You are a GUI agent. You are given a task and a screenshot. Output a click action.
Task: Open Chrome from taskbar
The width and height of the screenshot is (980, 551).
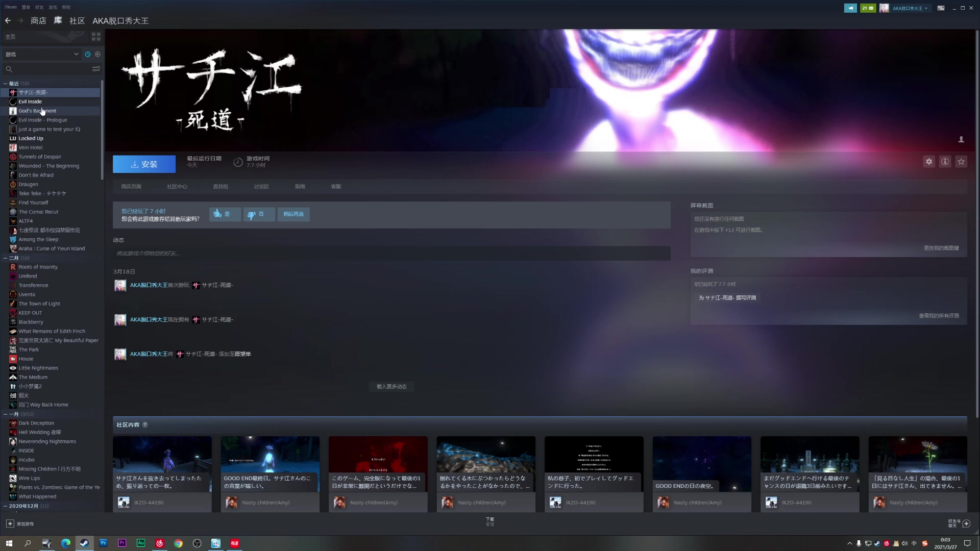click(x=178, y=543)
